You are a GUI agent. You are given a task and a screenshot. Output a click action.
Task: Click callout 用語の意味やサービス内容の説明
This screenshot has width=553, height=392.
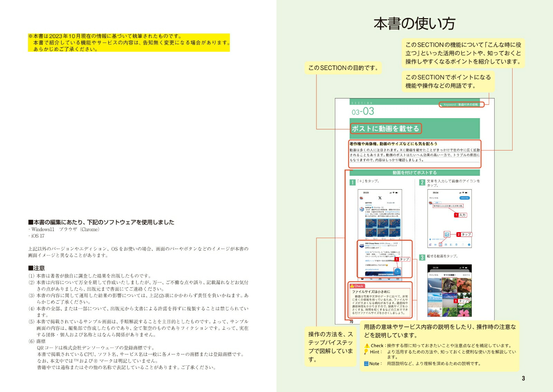[440, 331]
